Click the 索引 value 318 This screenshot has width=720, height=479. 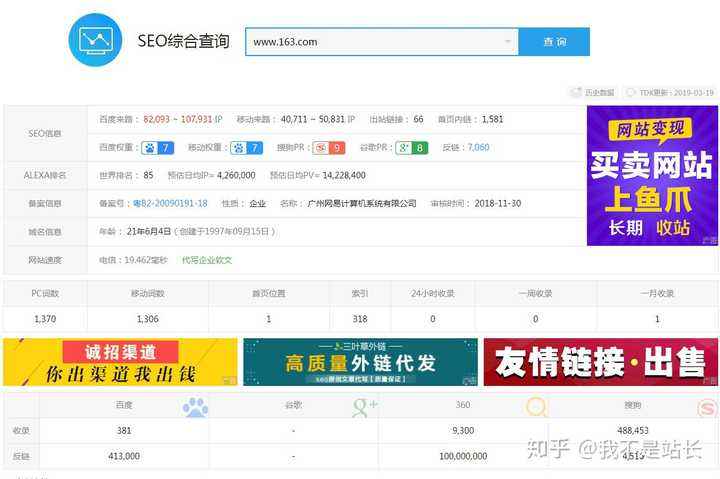(360, 319)
